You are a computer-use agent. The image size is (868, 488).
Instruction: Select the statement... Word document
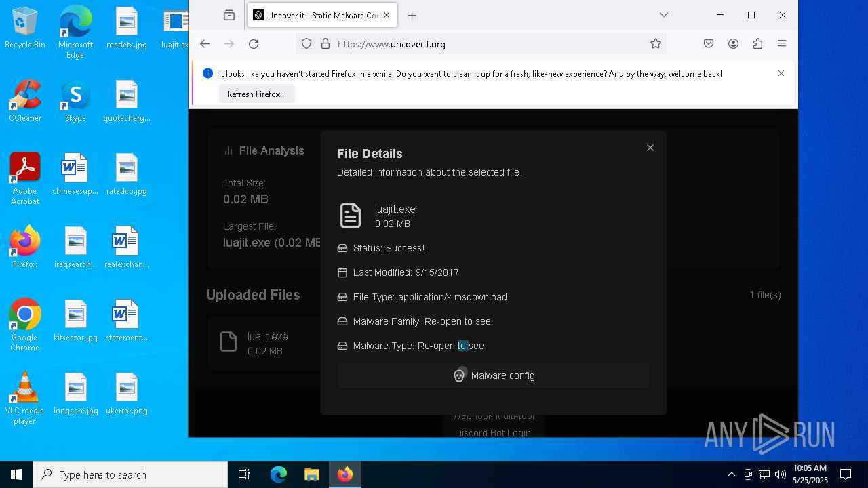pyautogui.click(x=127, y=321)
